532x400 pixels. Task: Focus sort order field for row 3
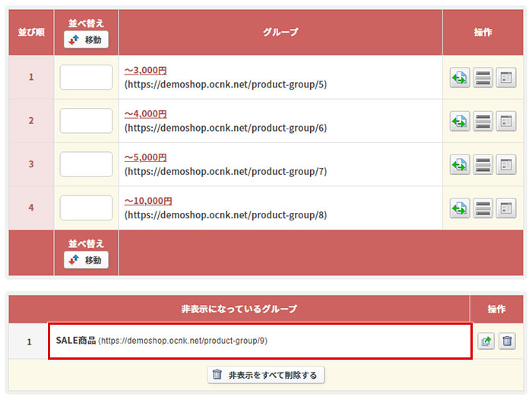(86, 164)
